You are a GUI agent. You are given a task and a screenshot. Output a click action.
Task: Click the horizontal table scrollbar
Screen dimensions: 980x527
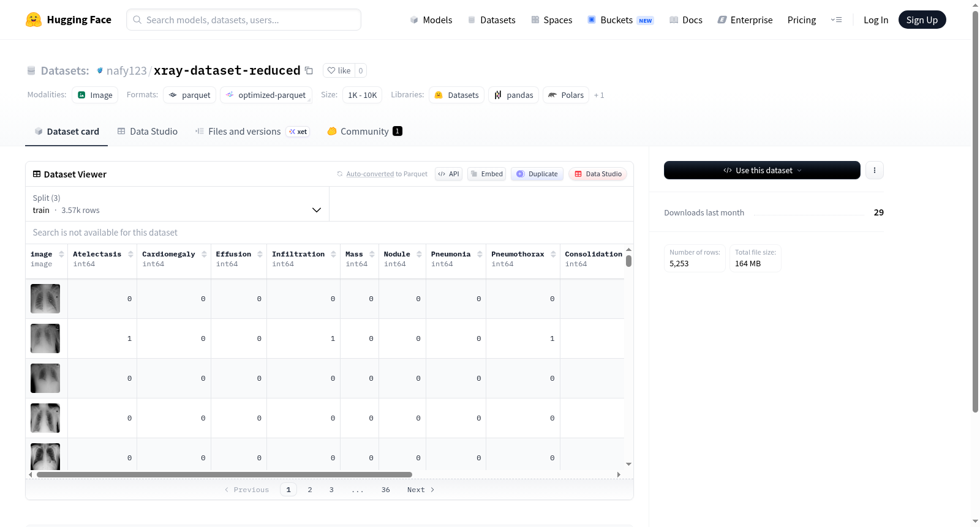tap(224, 474)
